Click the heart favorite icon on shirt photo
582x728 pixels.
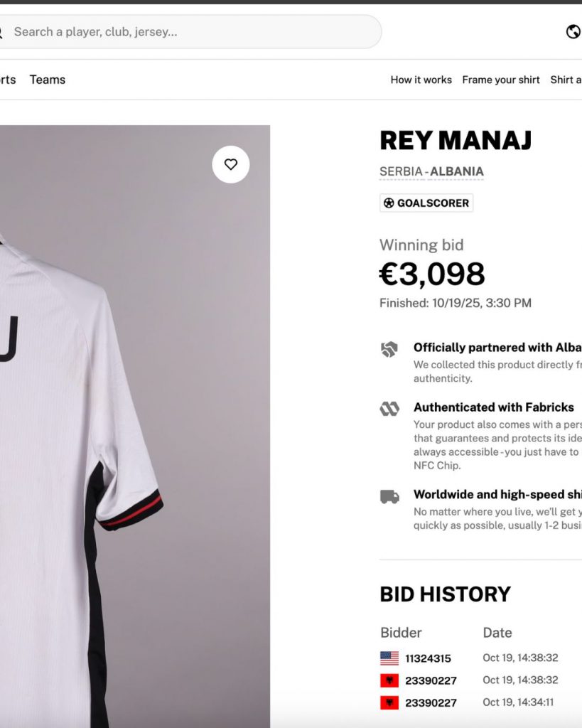(231, 164)
